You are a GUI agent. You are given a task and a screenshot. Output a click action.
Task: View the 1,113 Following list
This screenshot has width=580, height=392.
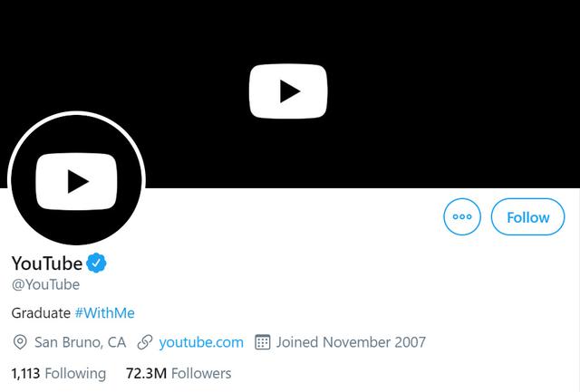[x=58, y=374]
